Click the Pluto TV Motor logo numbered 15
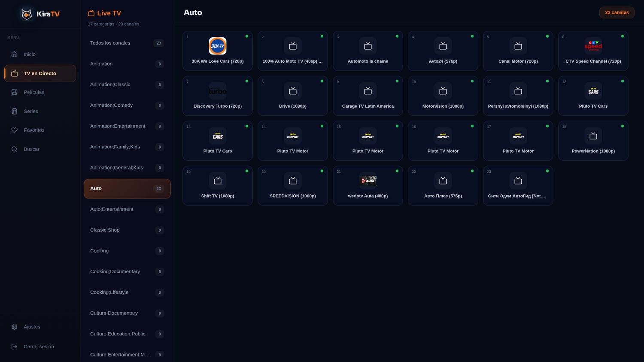This screenshot has height=362, width=644. [368, 136]
